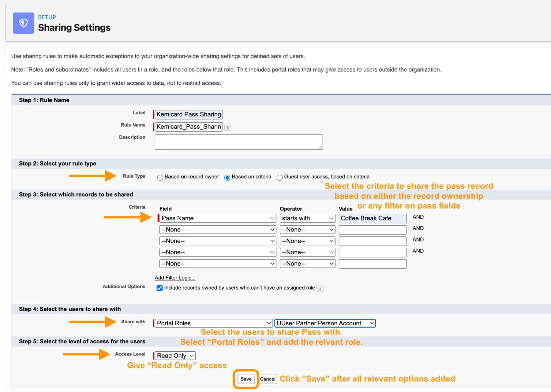Viewport: 551px width, 392px height.
Task: Toggle "Include records owned by users" checkbox
Action: (159, 288)
